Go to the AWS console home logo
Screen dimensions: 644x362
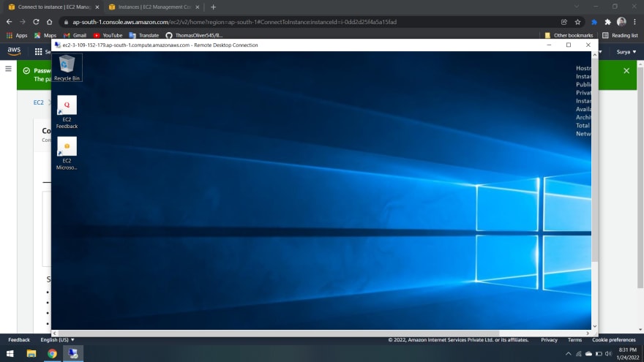14,51
